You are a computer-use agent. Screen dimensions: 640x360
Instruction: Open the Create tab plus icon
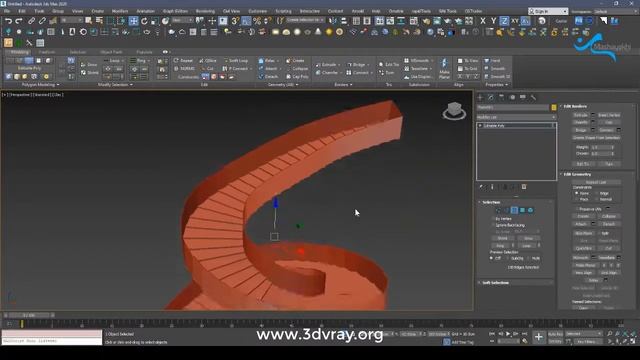(x=480, y=97)
